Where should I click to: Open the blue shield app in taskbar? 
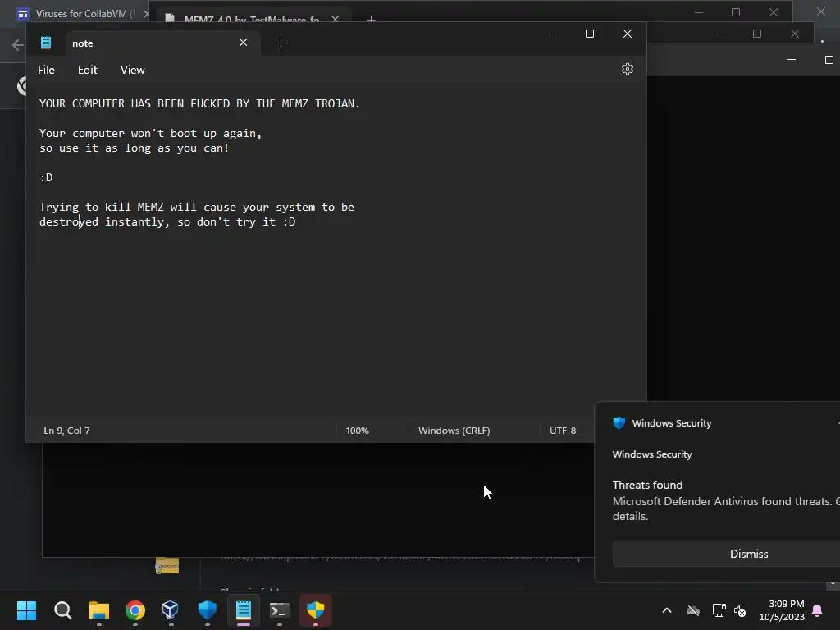(207, 610)
